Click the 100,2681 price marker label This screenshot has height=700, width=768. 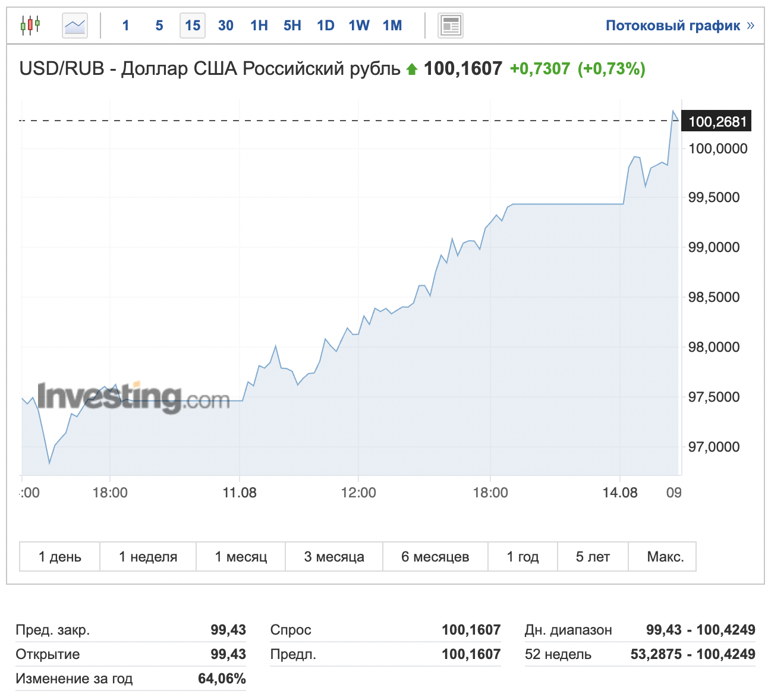tap(717, 122)
